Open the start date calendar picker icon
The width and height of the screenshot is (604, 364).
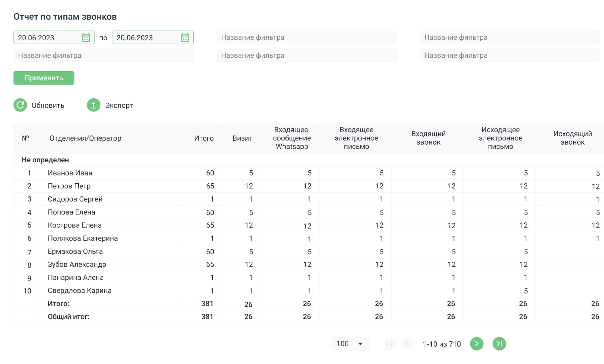point(86,37)
